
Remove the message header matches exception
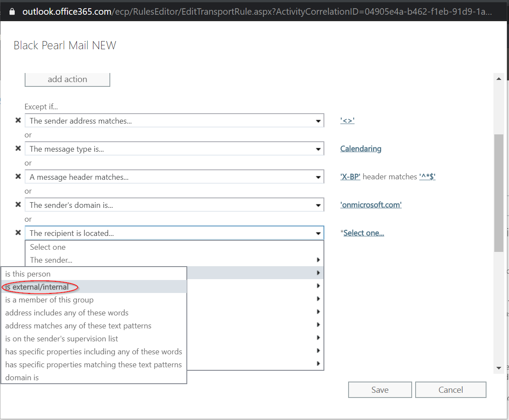(x=18, y=177)
